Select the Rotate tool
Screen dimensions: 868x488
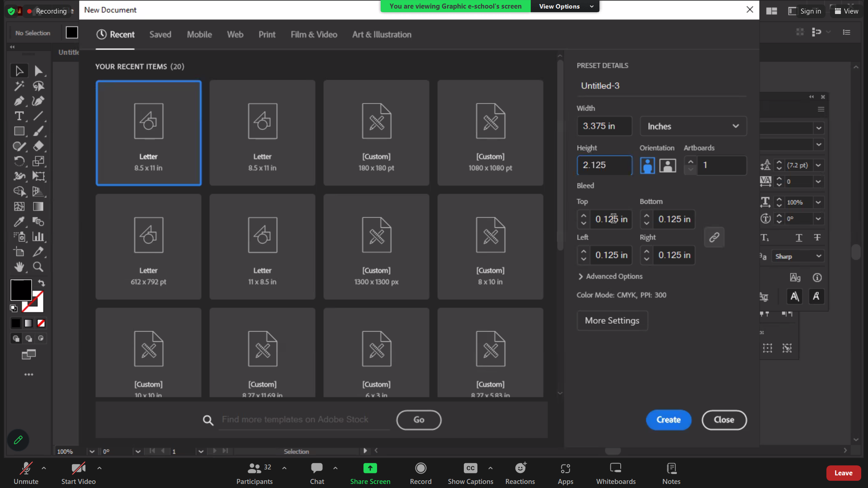(x=19, y=161)
